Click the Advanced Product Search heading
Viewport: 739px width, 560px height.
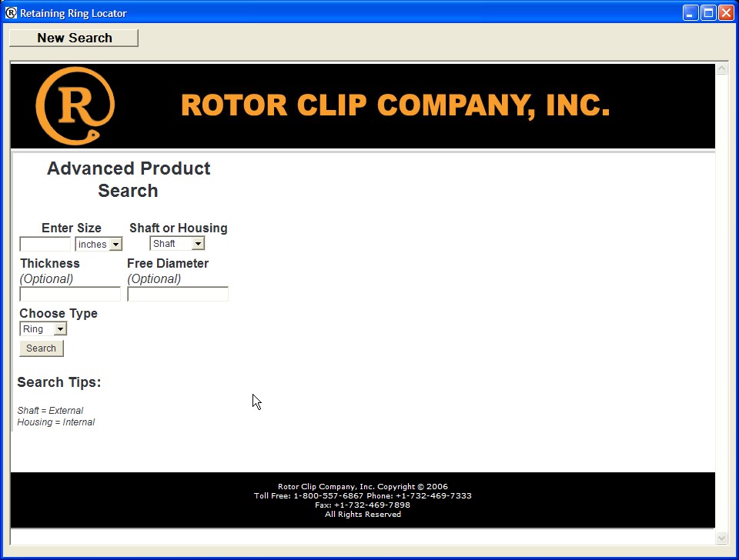click(129, 179)
